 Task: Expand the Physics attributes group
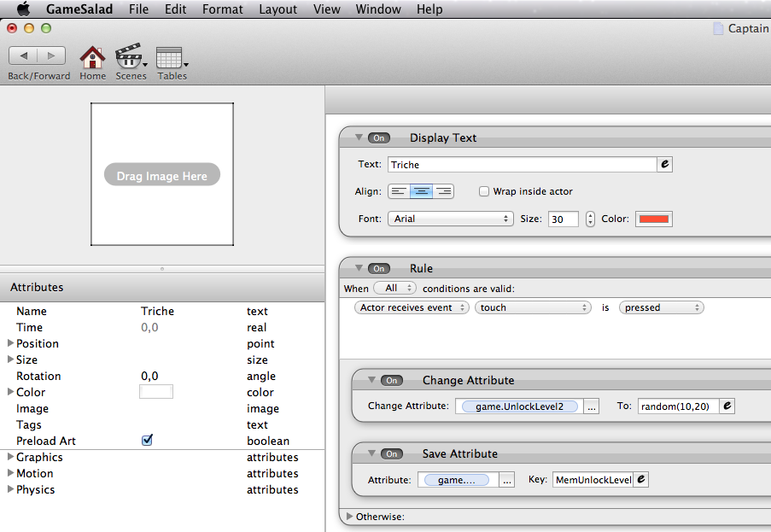[10, 489]
